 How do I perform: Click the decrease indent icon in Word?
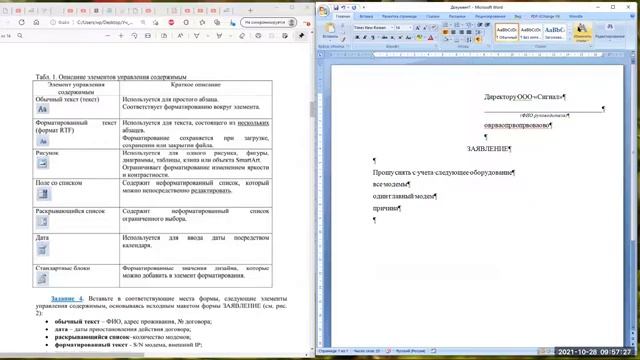coord(480,25)
